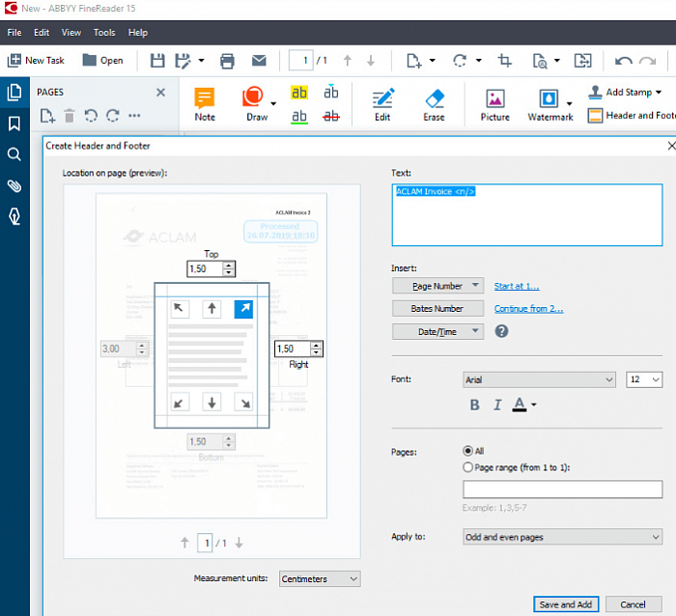Toggle bold font formatting
The height and width of the screenshot is (616, 676).
click(475, 405)
